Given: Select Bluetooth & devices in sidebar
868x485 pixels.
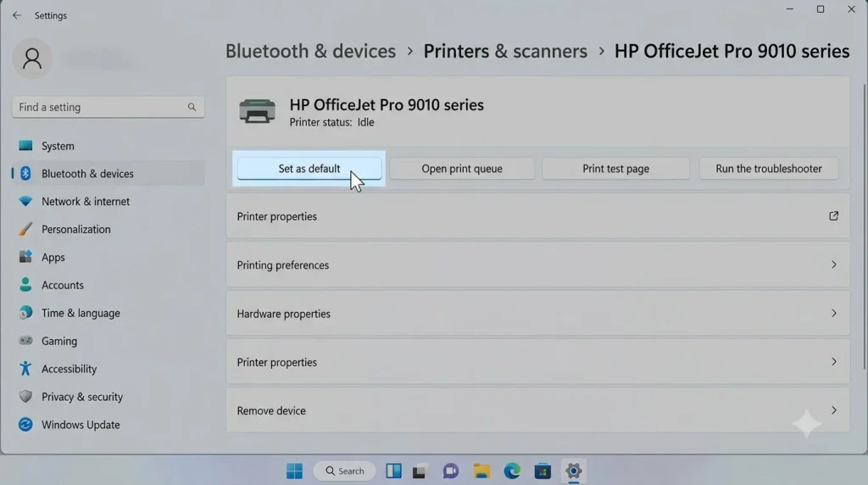Looking at the screenshot, I should 108,173.
